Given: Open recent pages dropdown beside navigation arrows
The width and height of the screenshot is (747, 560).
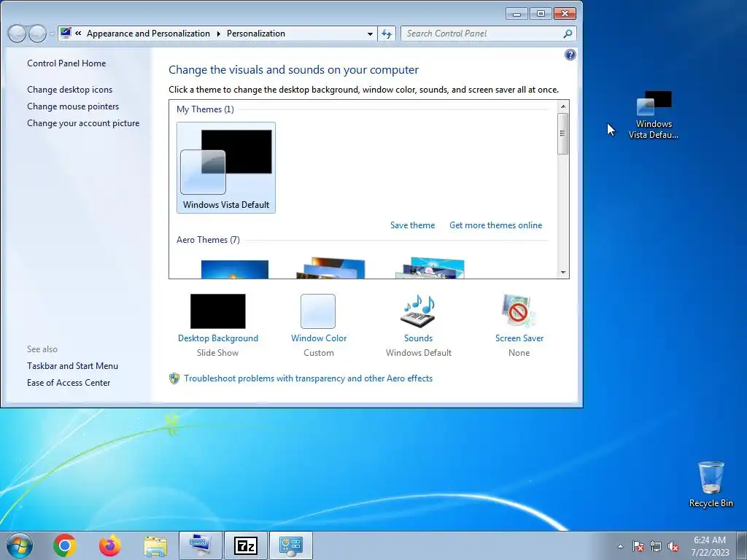Looking at the screenshot, I should point(52,34).
